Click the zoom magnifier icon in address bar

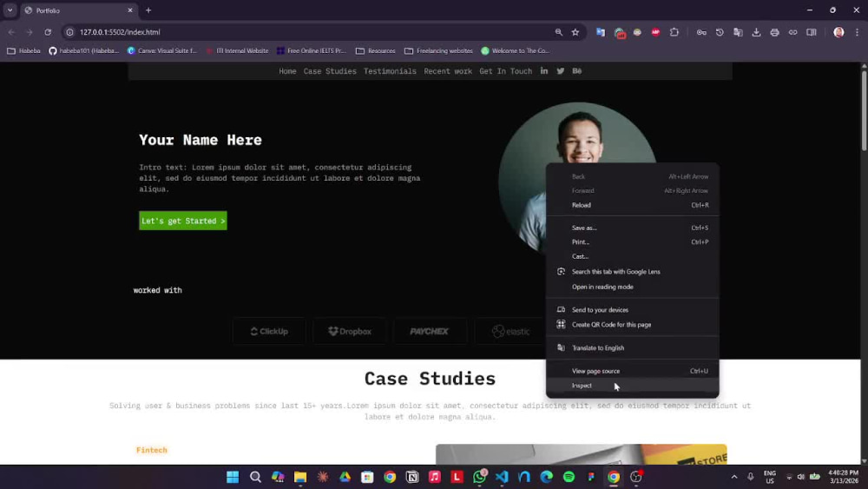[558, 32]
